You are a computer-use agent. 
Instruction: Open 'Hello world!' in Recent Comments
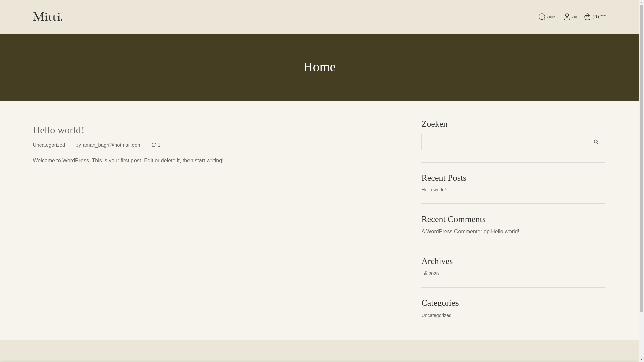(x=505, y=232)
